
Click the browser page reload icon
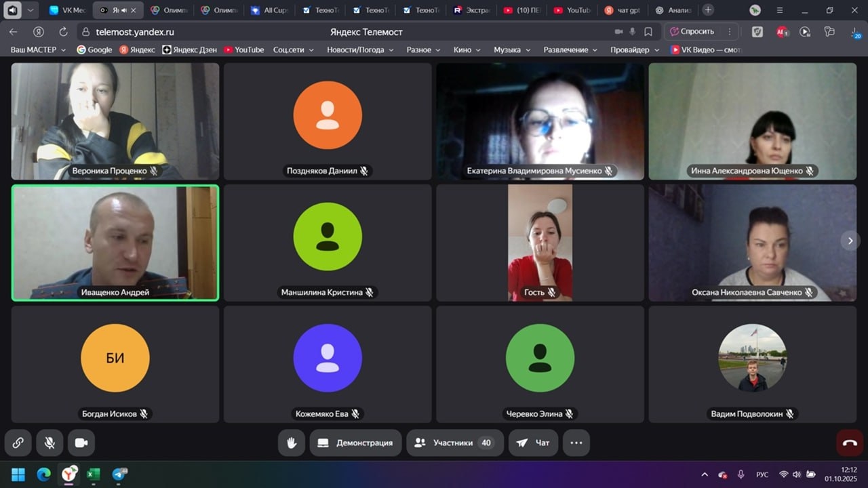click(63, 32)
